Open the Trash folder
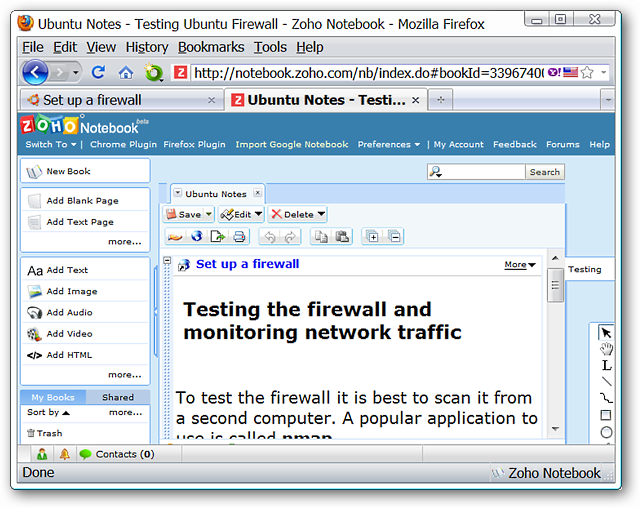Screen dimensions: 640x508 (x=44, y=433)
